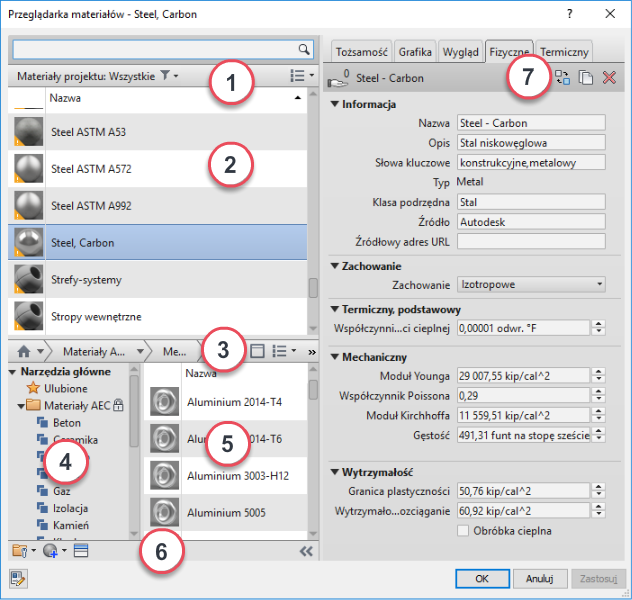Click the search magnifier icon
Image resolution: width=632 pixels, height=600 pixels.
click(x=304, y=49)
